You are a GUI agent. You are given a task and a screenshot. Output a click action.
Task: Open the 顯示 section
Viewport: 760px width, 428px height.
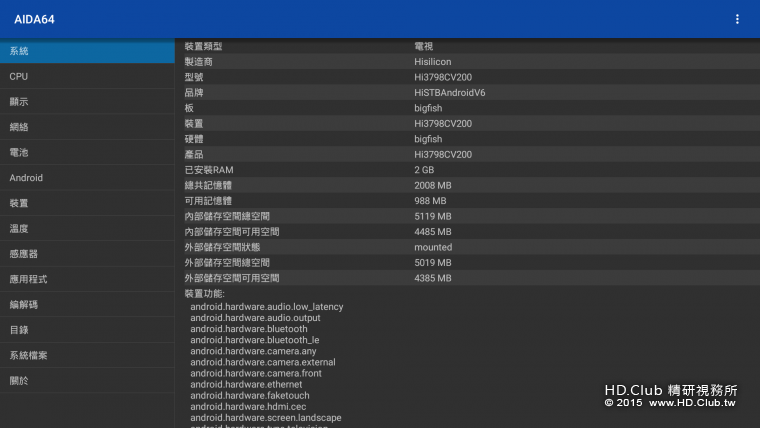(x=87, y=102)
